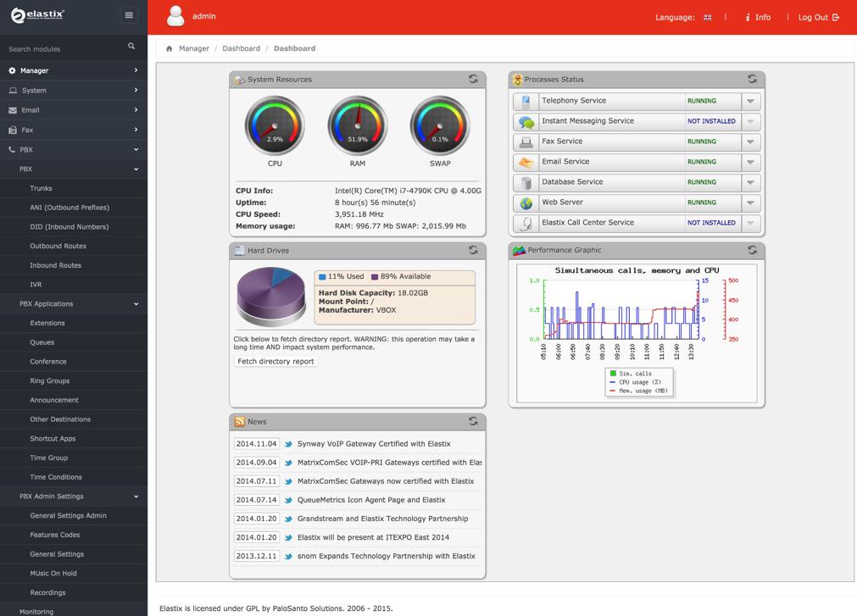Image resolution: width=857 pixels, height=616 pixels.
Task: Refresh the News panel
Action: coord(473,422)
